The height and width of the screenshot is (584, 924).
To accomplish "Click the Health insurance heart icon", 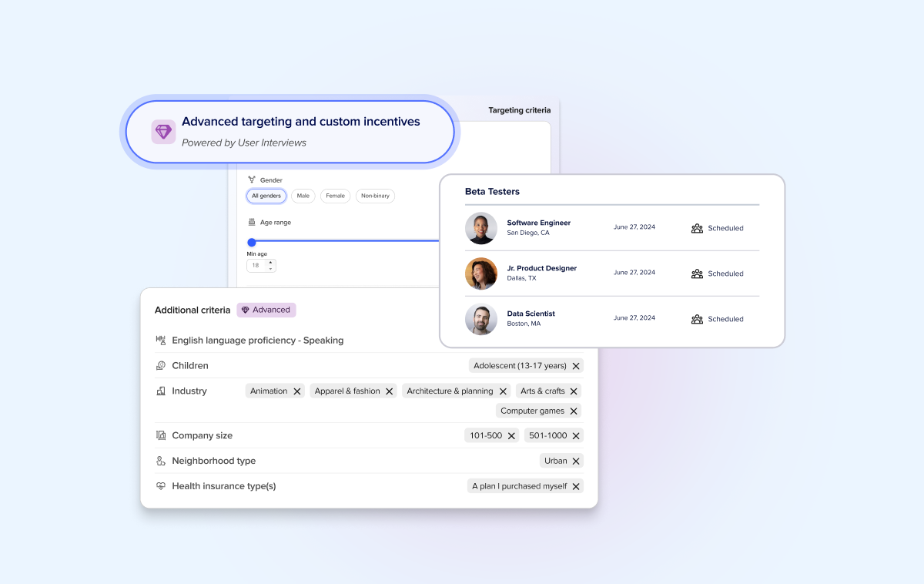I will click(161, 486).
